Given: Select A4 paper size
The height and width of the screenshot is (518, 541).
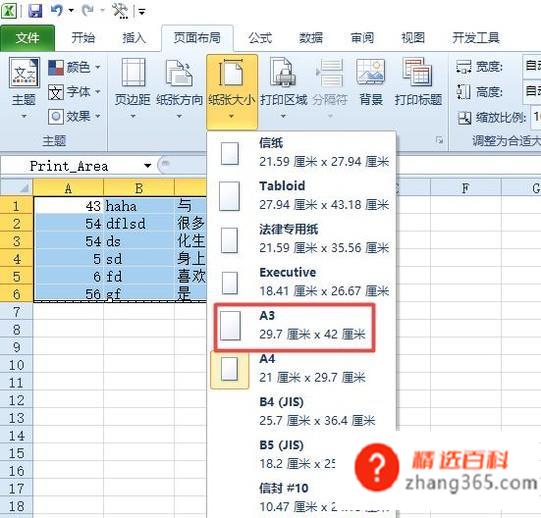Looking at the screenshot, I should [x=301, y=369].
